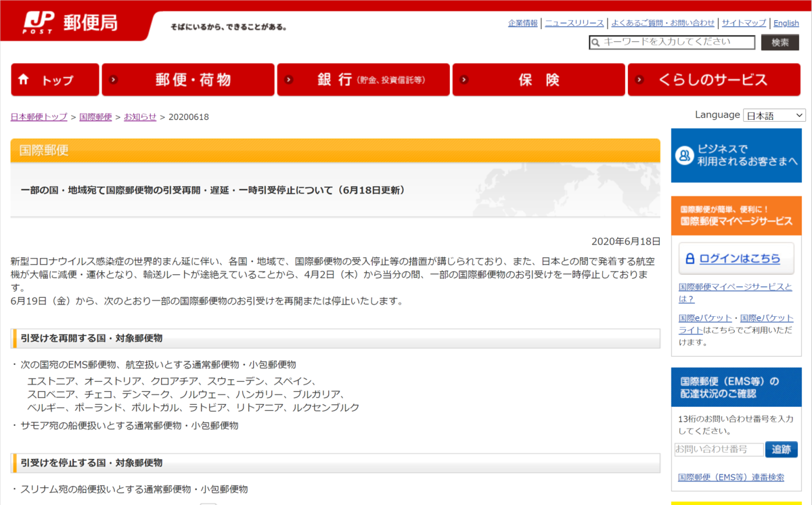Click the サモア宛の船便扱い list item
This screenshot has width=812, height=505.
(x=129, y=426)
